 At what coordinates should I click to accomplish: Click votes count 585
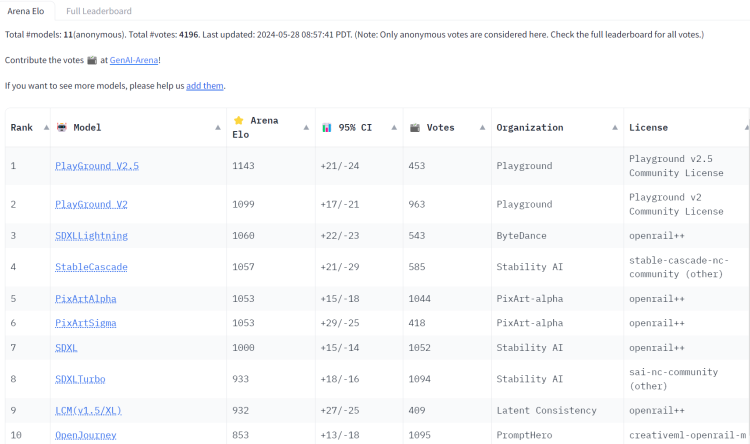click(x=417, y=267)
